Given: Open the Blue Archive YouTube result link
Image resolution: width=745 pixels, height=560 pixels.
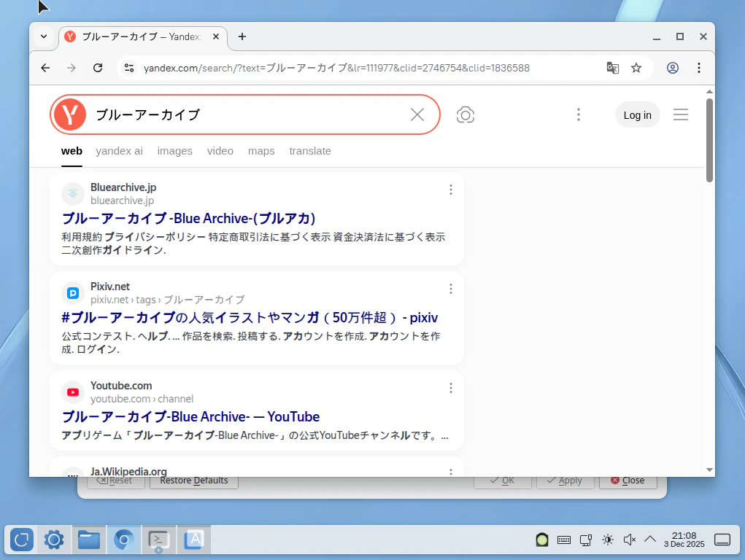Looking at the screenshot, I should coord(190,416).
